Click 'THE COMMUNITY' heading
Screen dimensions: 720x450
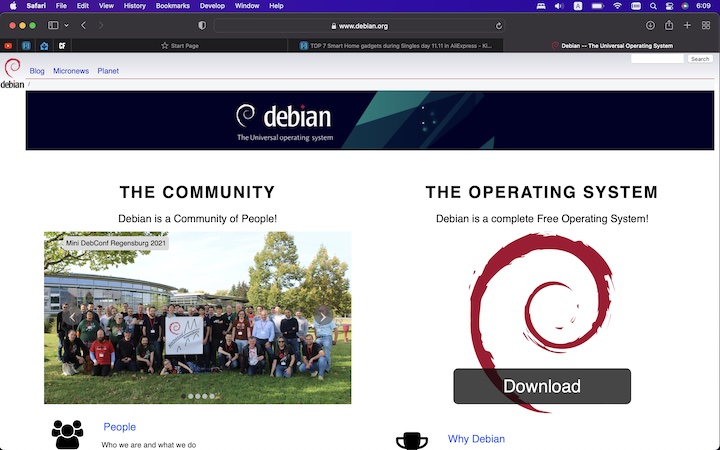coord(197,192)
